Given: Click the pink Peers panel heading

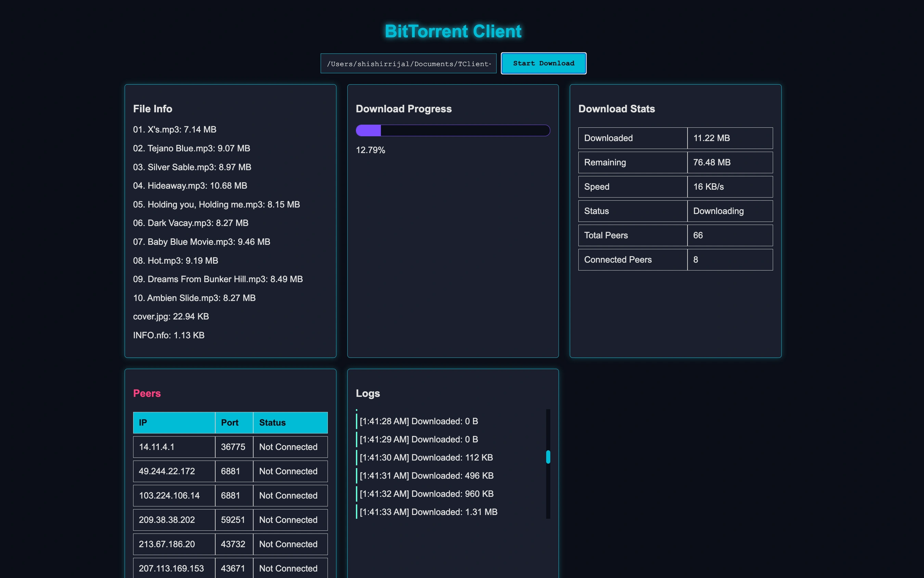Looking at the screenshot, I should pyautogui.click(x=147, y=393).
